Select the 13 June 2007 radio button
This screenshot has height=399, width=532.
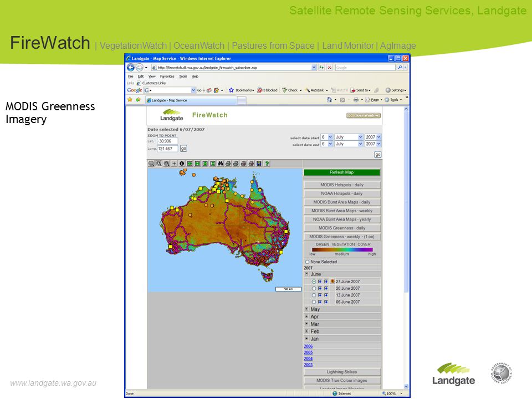314,295
